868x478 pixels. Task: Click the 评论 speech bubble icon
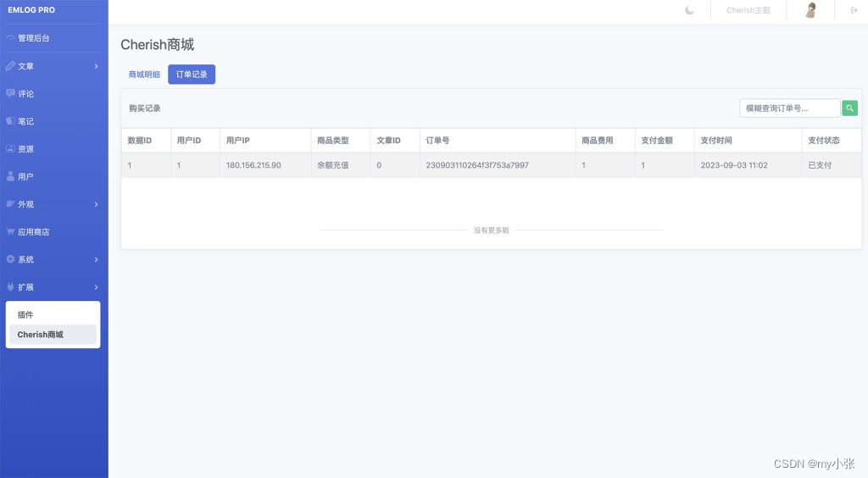point(10,93)
